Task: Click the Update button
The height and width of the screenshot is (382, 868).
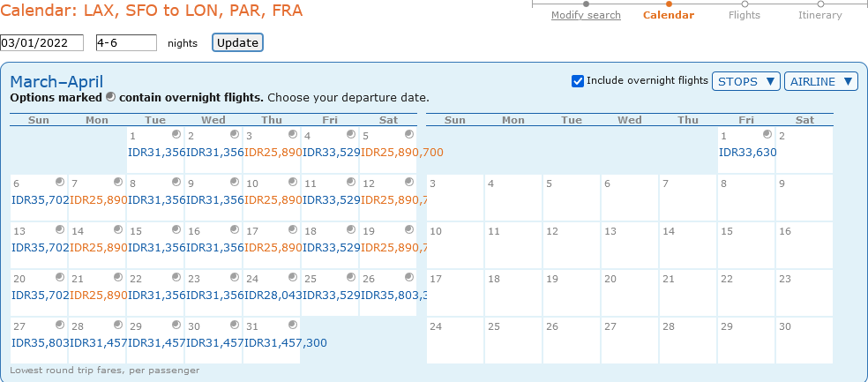Action: pyautogui.click(x=237, y=42)
